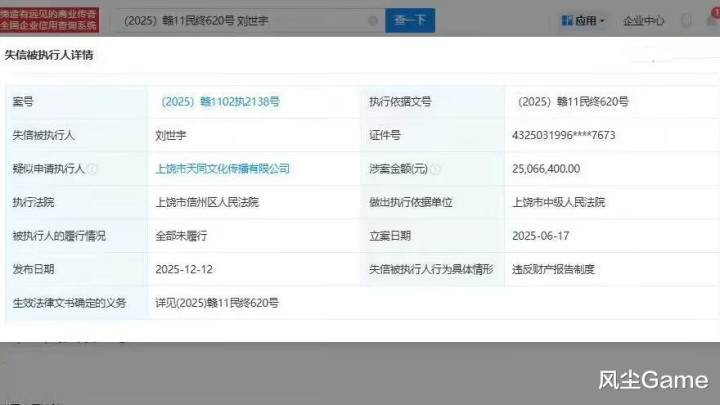Screen dimensions: 720x405
Task: Click the 风尘Game watermark
Action: [x=652, y=380]
